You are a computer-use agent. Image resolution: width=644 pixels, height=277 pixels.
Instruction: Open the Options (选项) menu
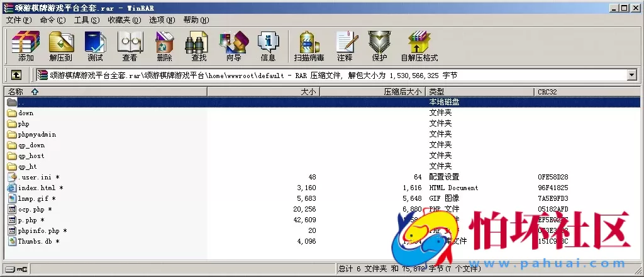click(x=162, y=20)
